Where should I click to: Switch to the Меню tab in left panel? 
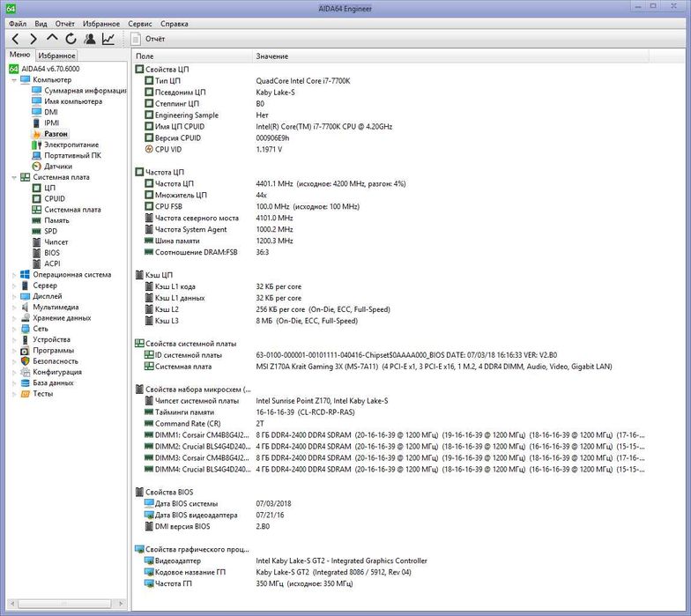(x=19, y=55)
